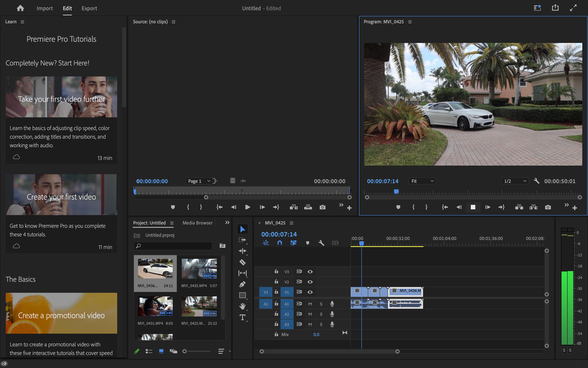Click Export Frame camera in Source monitor
Viewport: 588px width, 368px height.
click(x=322, y=207)
